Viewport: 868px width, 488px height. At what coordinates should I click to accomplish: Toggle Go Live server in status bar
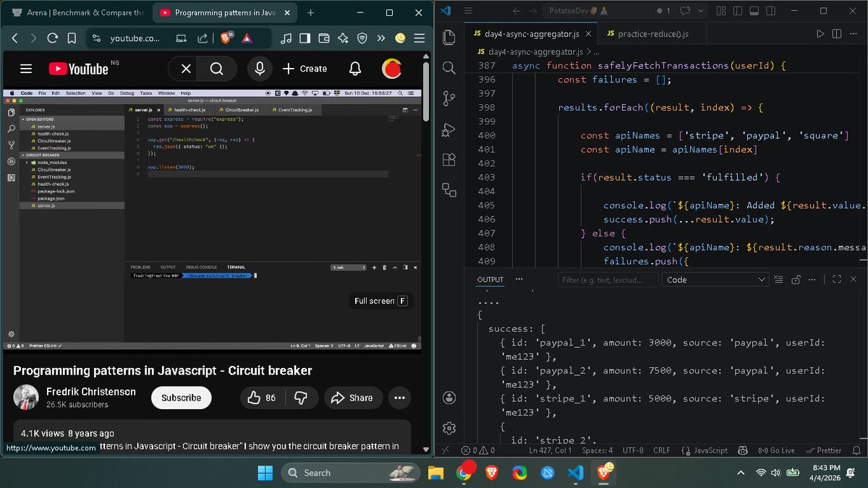(776, 450)
